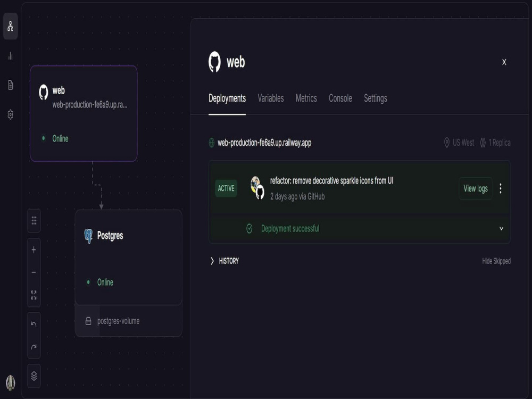The width and height of the screenshot is (532, 399).
Task: Switch to the Console tab
Action: (x=340, y=98)
